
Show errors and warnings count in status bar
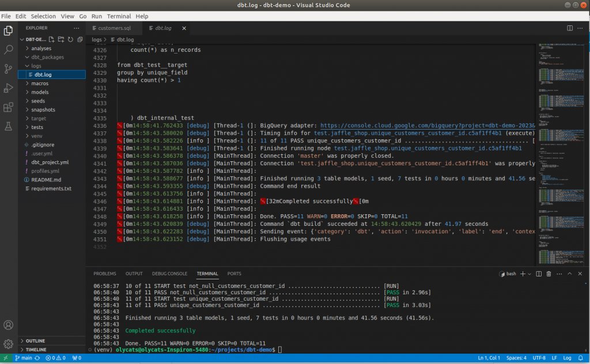56,358
